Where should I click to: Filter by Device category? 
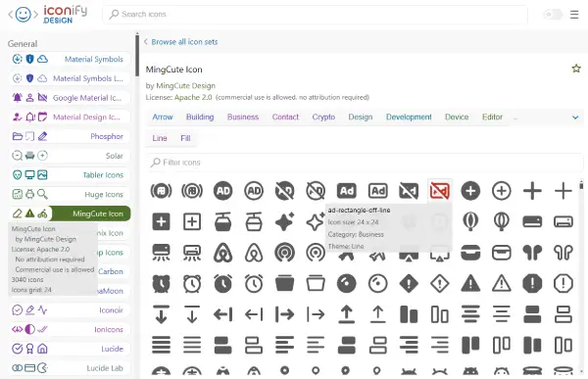(x=457, y=117)
